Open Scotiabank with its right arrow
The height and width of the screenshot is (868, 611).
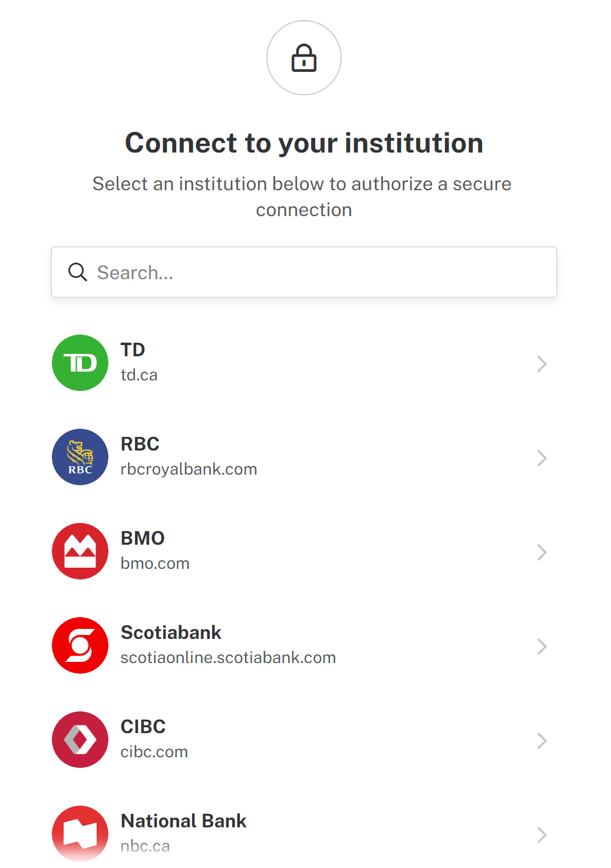pyautogui.click(x=542, y=647)
